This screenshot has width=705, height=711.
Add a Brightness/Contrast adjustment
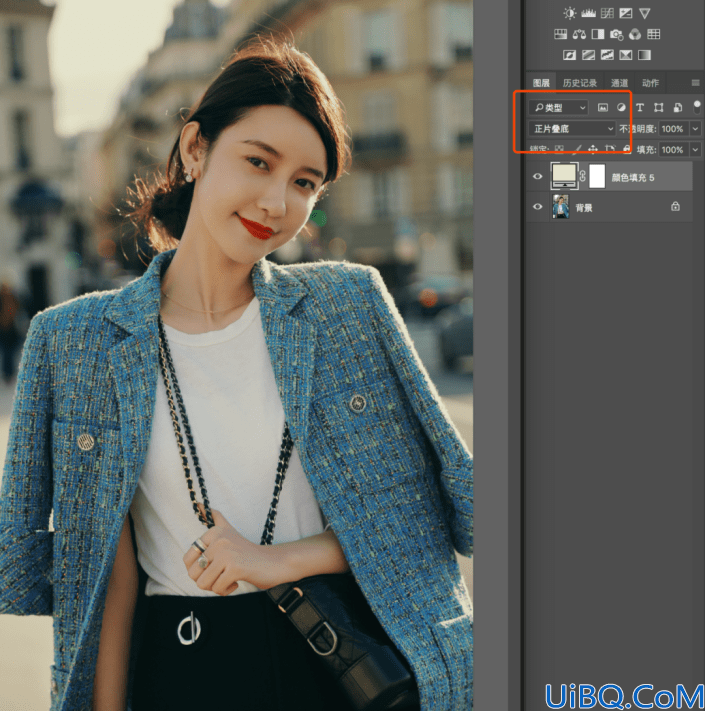click(x=570, y=13)
